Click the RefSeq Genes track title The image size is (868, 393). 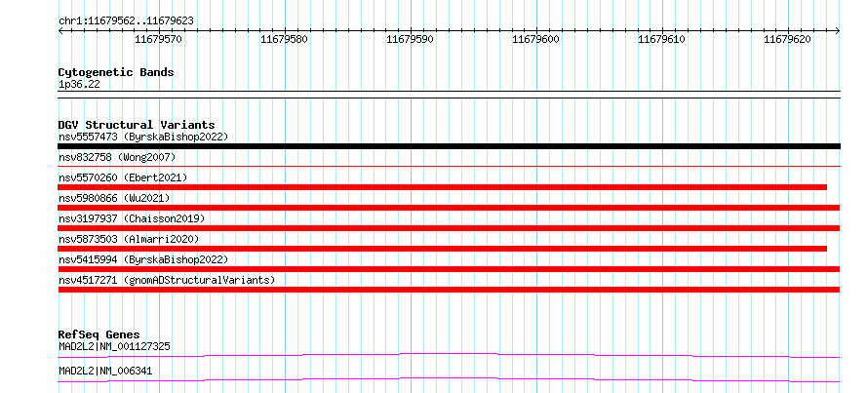[99, 334]
